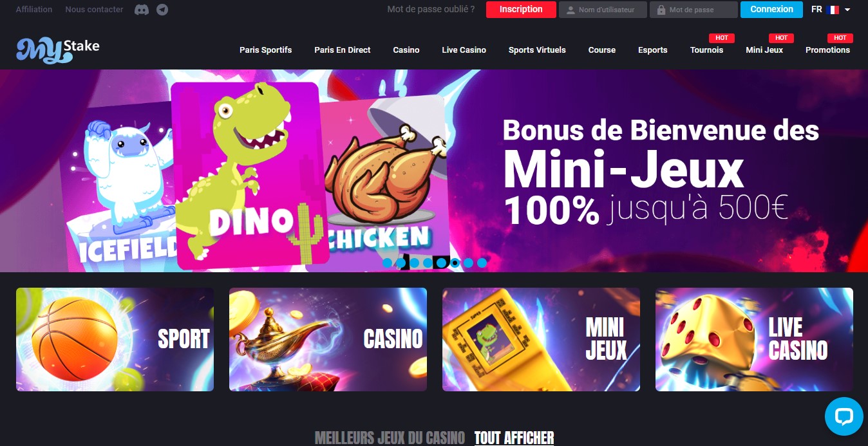Click the HOT badge above Promotions
868x446 pixels.
click(840, 38)
